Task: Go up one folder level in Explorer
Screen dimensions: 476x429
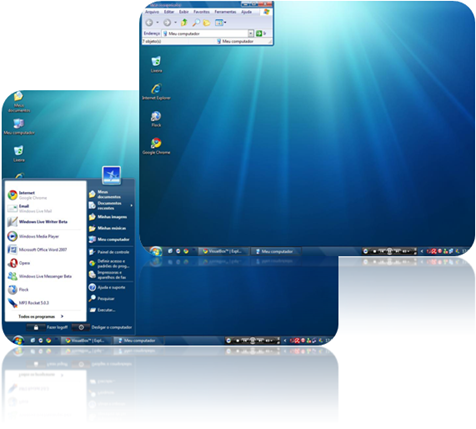Action: (184, 23)
